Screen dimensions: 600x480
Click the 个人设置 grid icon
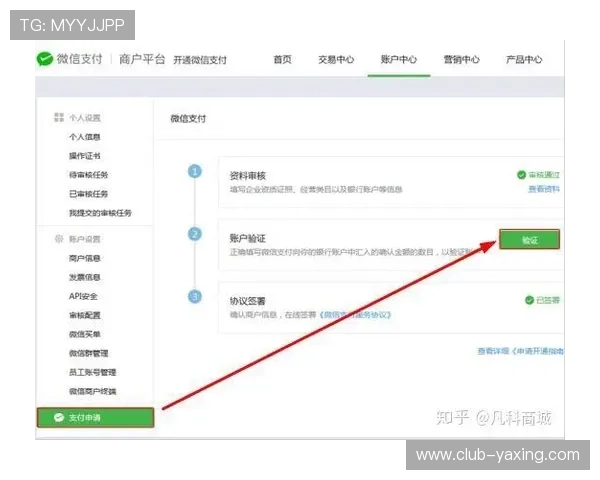pos(59,117)
